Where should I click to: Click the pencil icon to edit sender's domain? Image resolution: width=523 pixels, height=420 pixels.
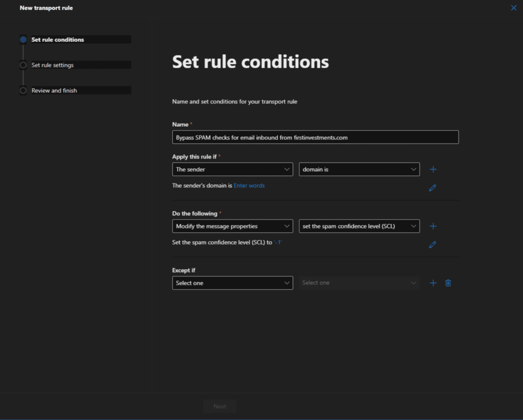tap(433, 188)
